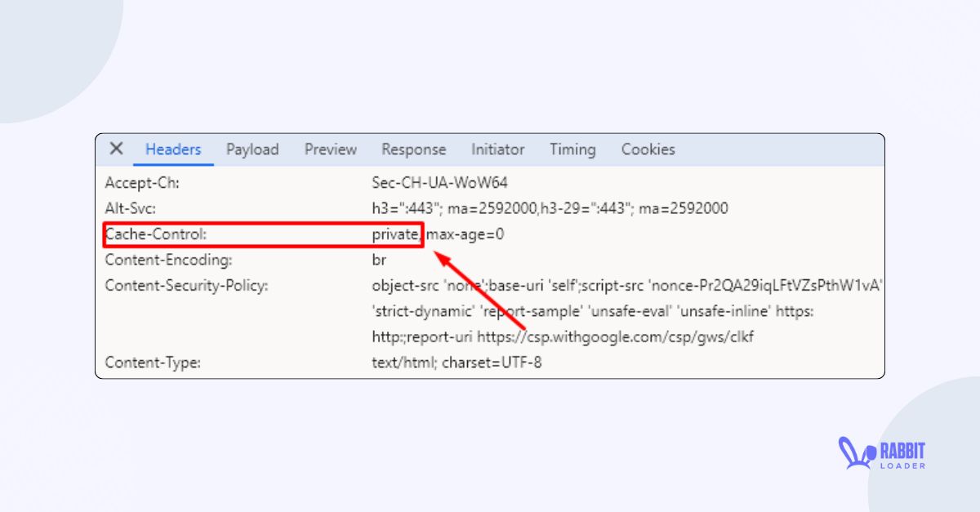Select the Accept-Ch header row
This screenshot has width=980, height=512.
click(x=135, y=182)
